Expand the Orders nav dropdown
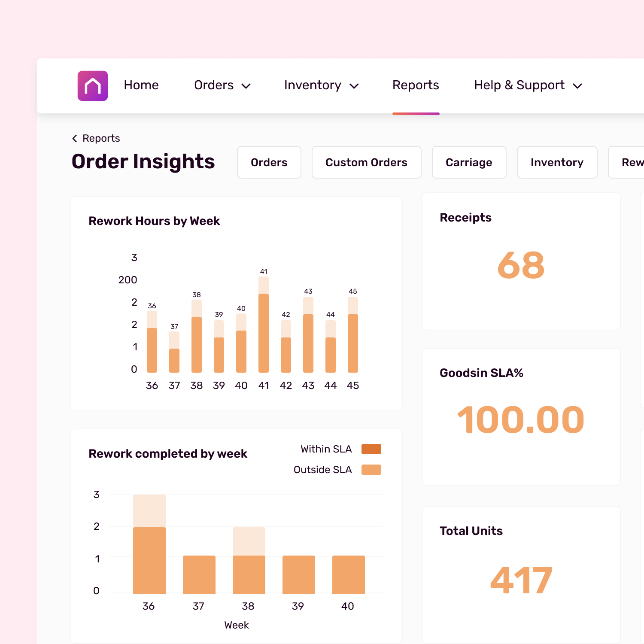 (x=222, y=85)
